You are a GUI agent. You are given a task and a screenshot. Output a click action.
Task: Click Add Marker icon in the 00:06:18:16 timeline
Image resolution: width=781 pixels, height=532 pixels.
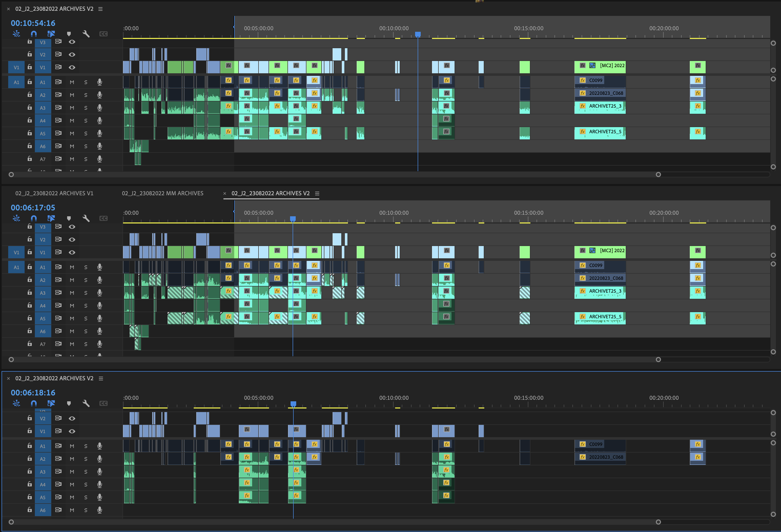(69, 403)
